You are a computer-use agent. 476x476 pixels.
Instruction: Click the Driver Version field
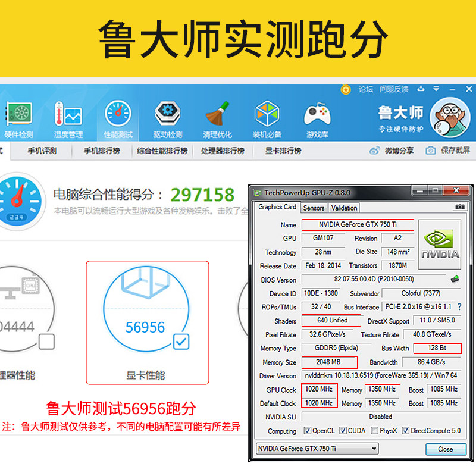pyautogui.click(x=381, y=375)
